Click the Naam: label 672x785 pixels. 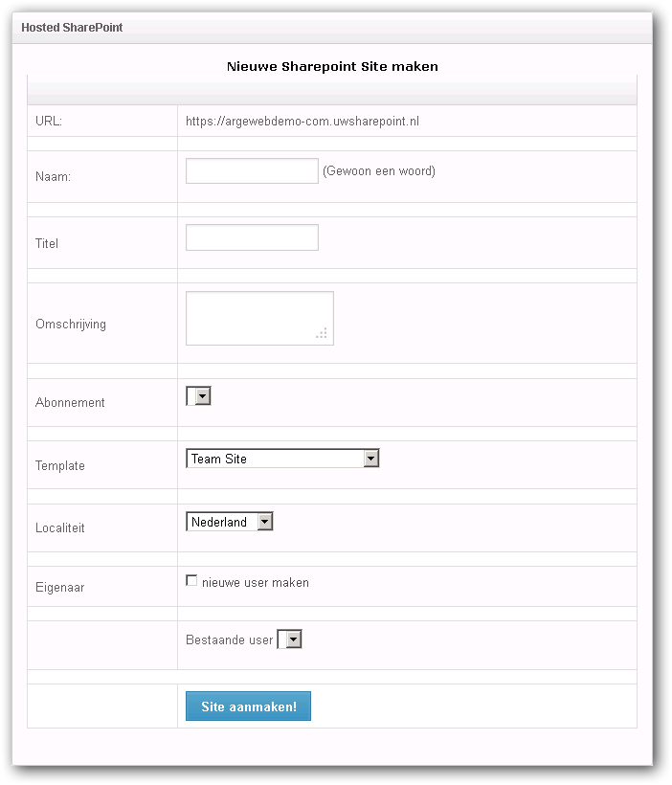(x=53, y=177)
